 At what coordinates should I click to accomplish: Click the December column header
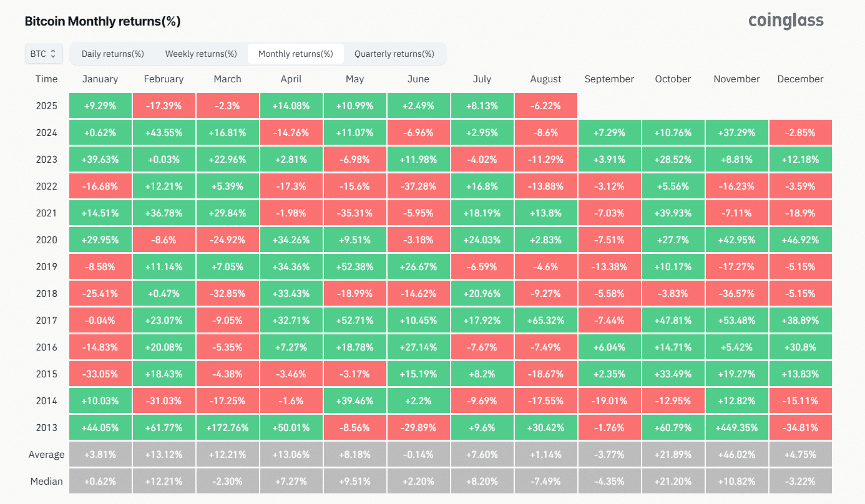point(801,79)
